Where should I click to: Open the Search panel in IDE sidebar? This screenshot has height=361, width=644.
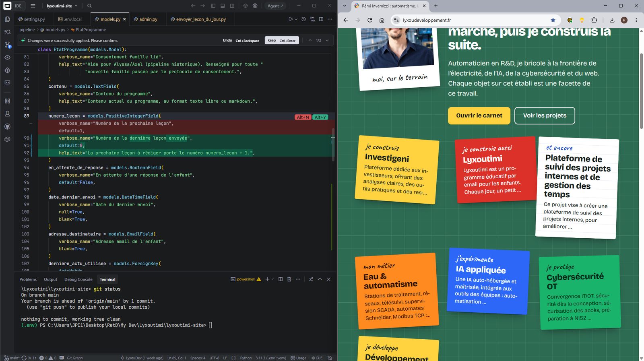click(x=7, y=32)
